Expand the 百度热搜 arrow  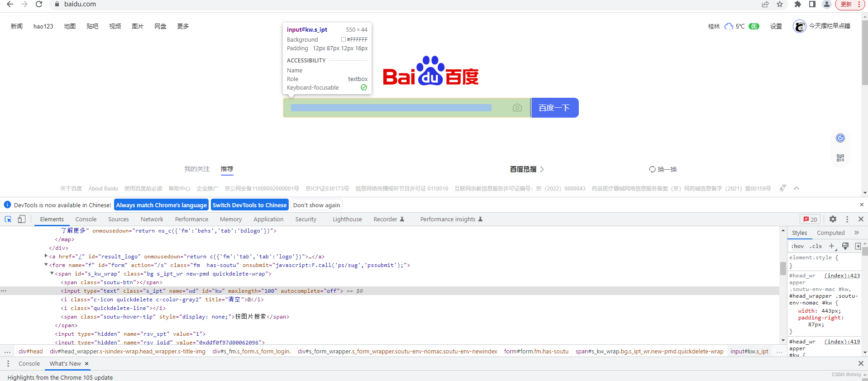tap(542, 169)
